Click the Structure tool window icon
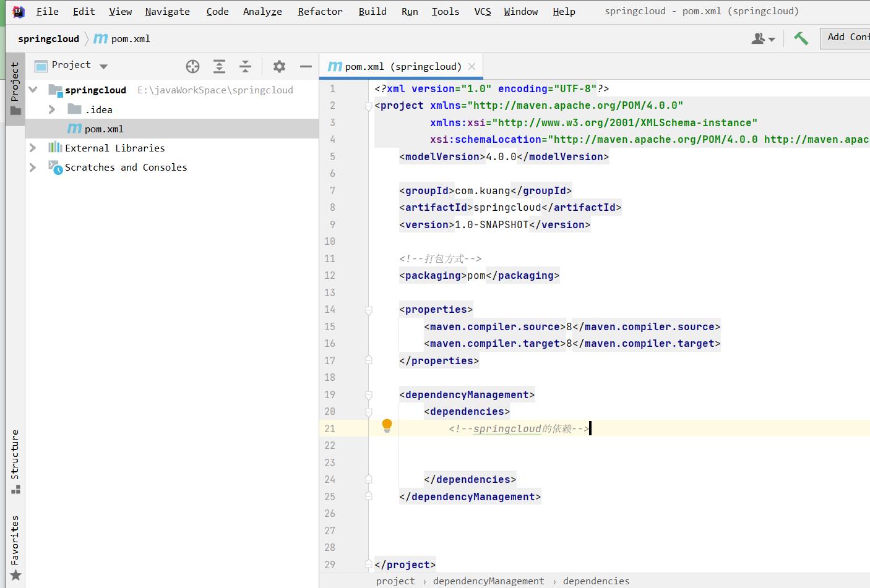 click(15, 489)
